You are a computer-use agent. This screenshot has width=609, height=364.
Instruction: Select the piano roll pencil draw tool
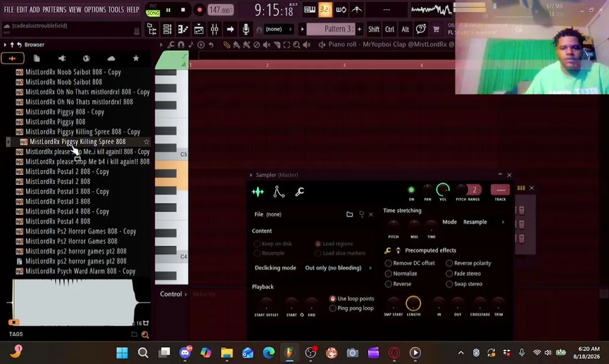point(227,45)
